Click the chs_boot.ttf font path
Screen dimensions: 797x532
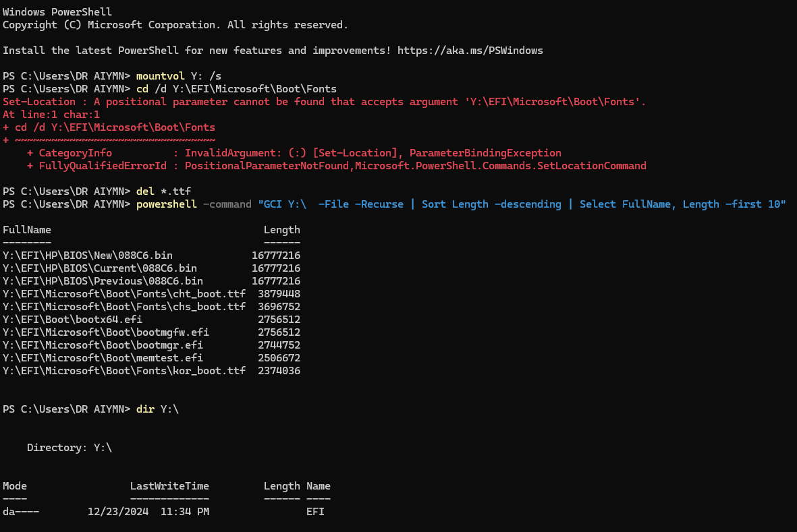[124, 307]
